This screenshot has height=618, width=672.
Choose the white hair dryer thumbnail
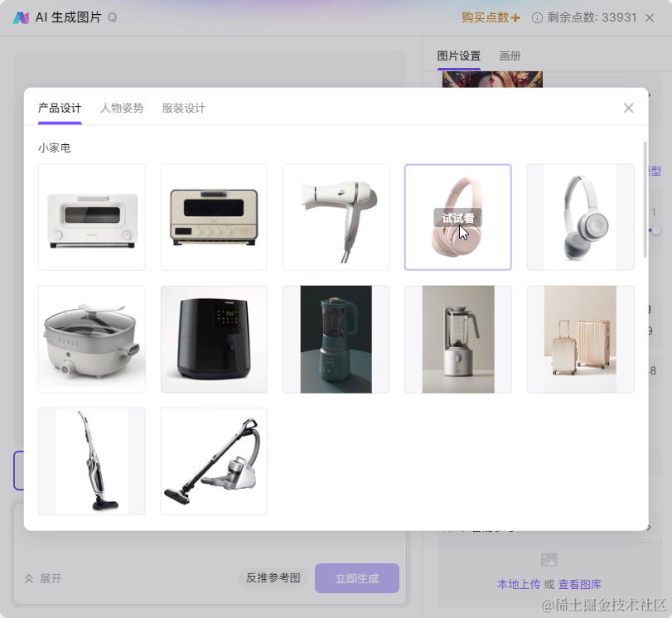click(x=336, y=217)
